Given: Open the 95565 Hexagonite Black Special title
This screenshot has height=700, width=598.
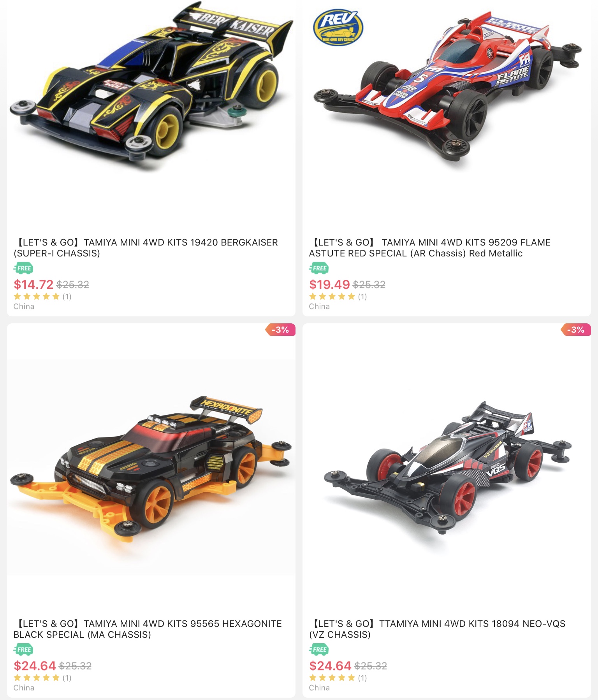Looking at the screenshot, I should tap(148, 629).
